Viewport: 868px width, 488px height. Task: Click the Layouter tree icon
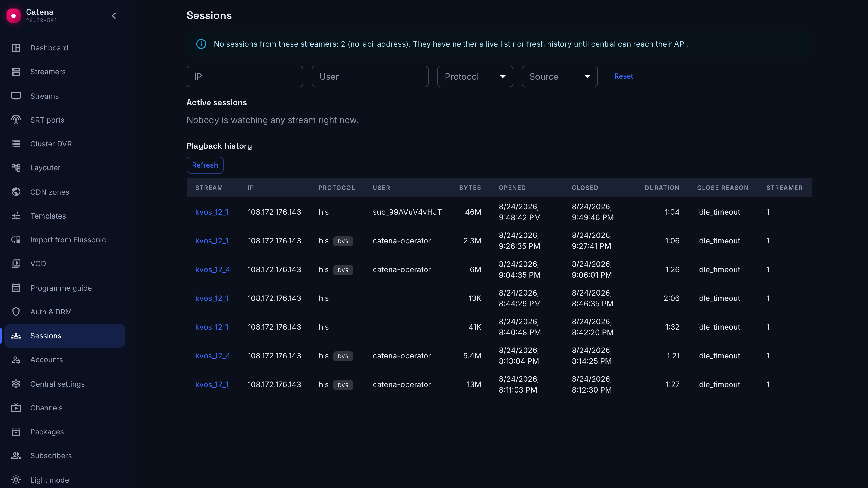pyautogui.click(x=16, y=168)
